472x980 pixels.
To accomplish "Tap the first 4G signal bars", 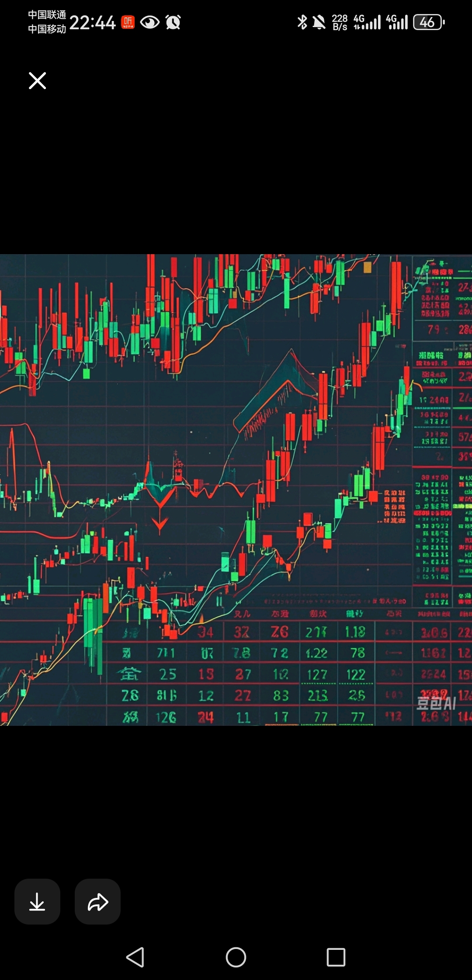I will [x=367, y=22].
